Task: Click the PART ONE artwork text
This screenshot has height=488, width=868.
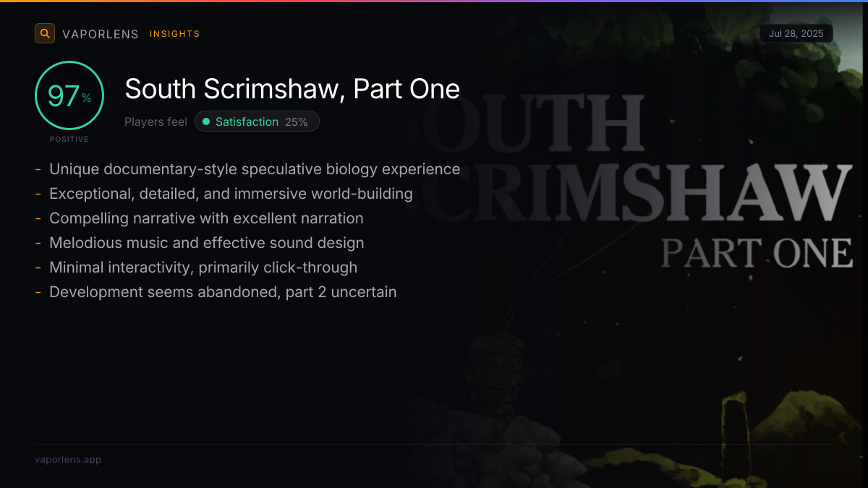Action: (756, 253)
